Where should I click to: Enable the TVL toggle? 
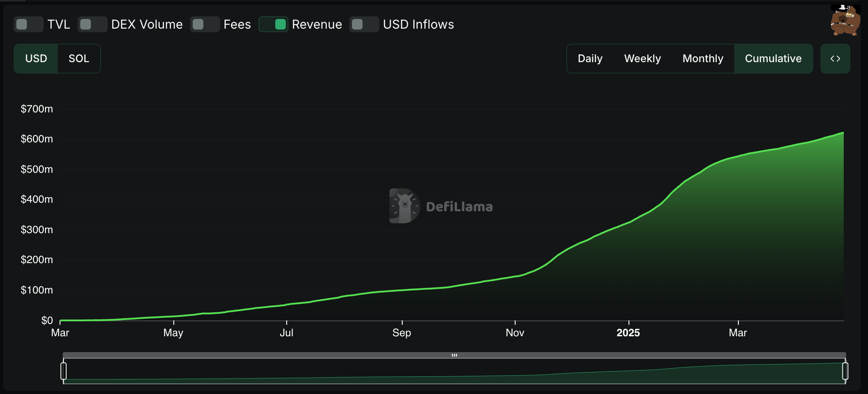tap(28, 24)
